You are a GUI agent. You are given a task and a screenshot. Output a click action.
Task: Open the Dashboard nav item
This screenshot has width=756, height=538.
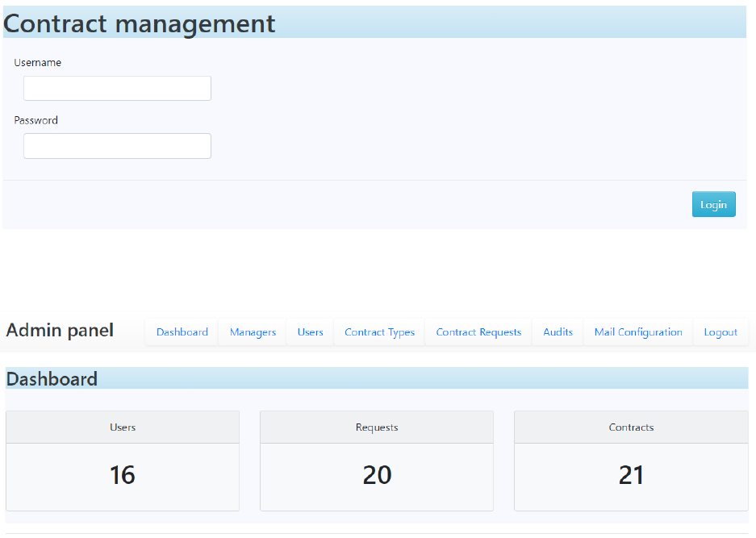coord(182,332)
